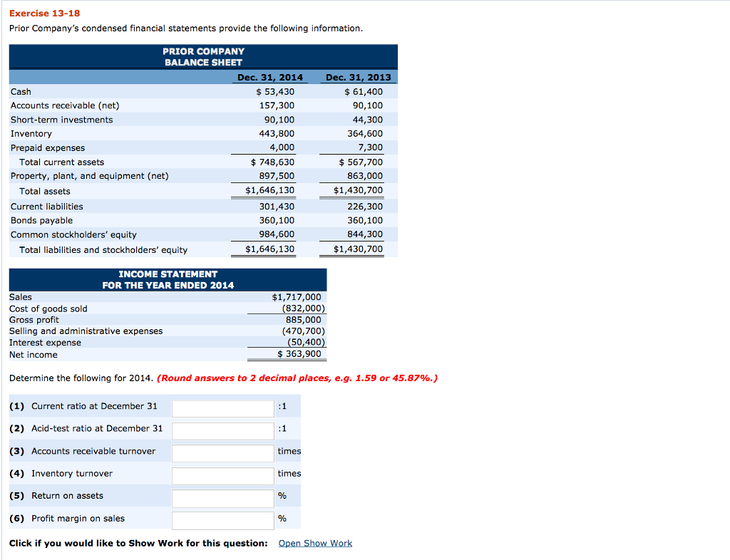Open Show Work link
This screenshot has height=560, width=730.
click(315, 543)
